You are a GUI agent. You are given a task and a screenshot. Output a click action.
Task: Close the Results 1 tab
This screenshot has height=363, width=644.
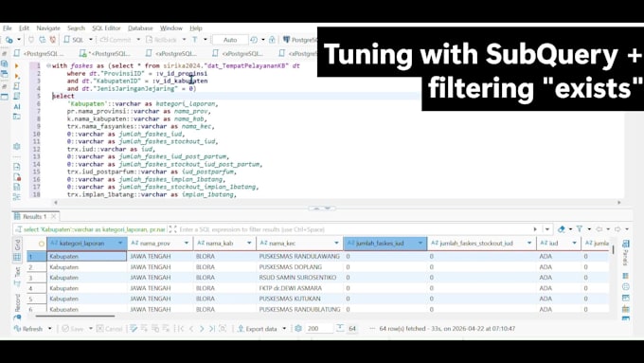(x=54, y=216)
